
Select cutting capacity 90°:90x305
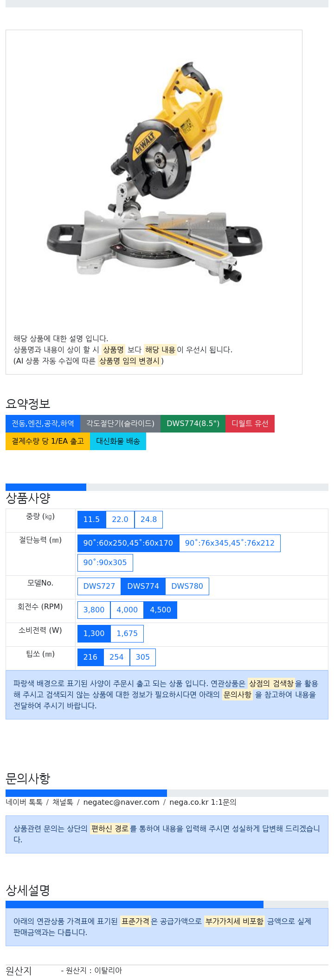(x=105, y=563)
